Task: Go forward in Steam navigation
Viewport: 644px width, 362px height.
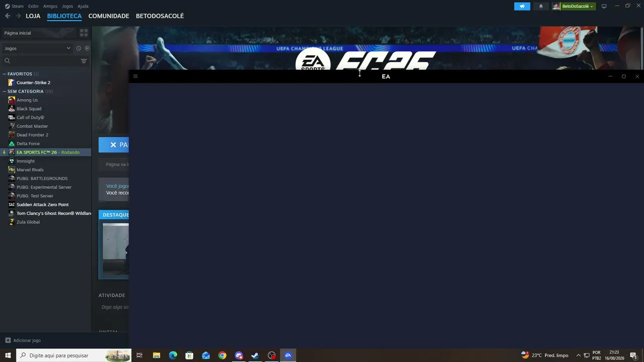Action: tap(18, 16)
